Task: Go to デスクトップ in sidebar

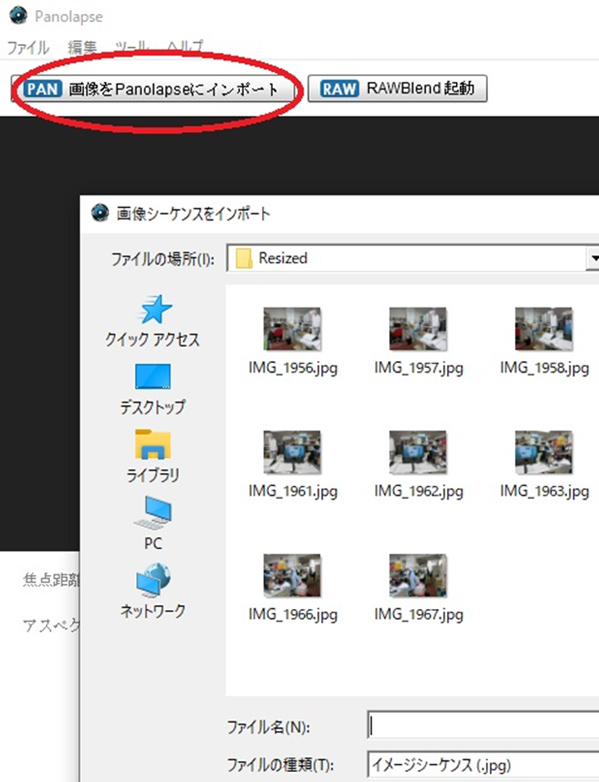Action: tap(153, 389)
